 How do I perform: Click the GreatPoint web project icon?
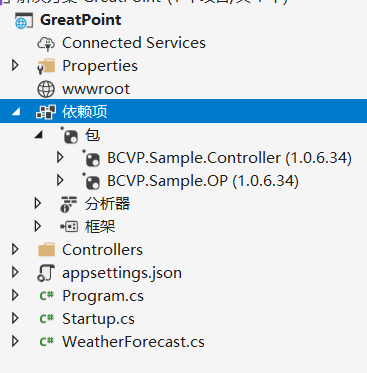pyautogui.click(x=24, y=20)
